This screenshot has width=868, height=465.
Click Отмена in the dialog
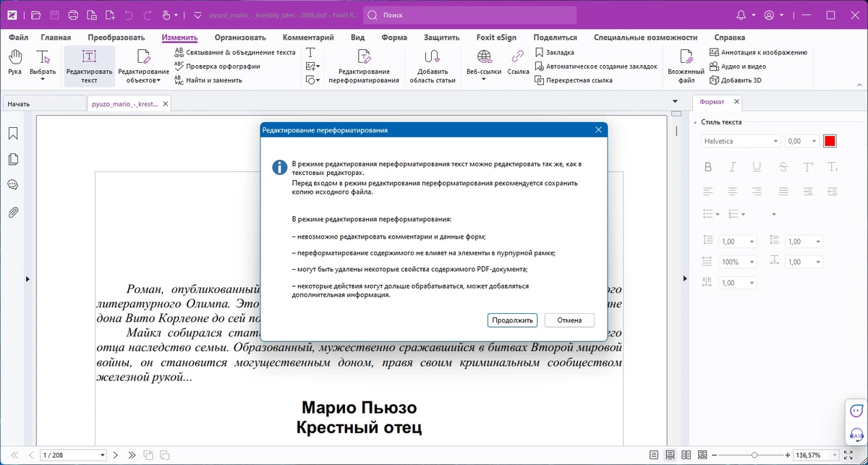coord(569,320)
